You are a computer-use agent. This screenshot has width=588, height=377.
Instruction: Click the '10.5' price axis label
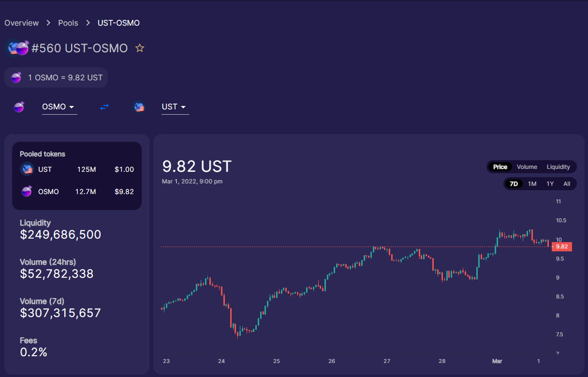tap(561, 220)
